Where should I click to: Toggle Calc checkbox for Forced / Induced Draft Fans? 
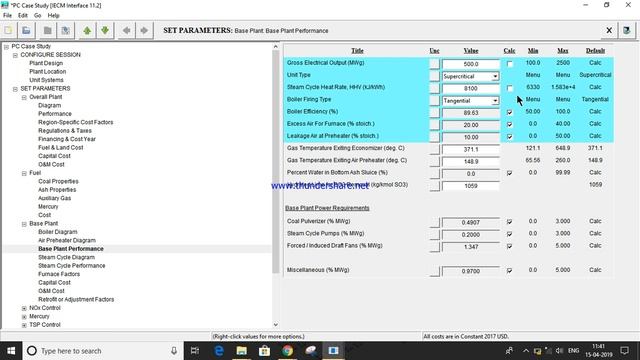coord(509,246)
